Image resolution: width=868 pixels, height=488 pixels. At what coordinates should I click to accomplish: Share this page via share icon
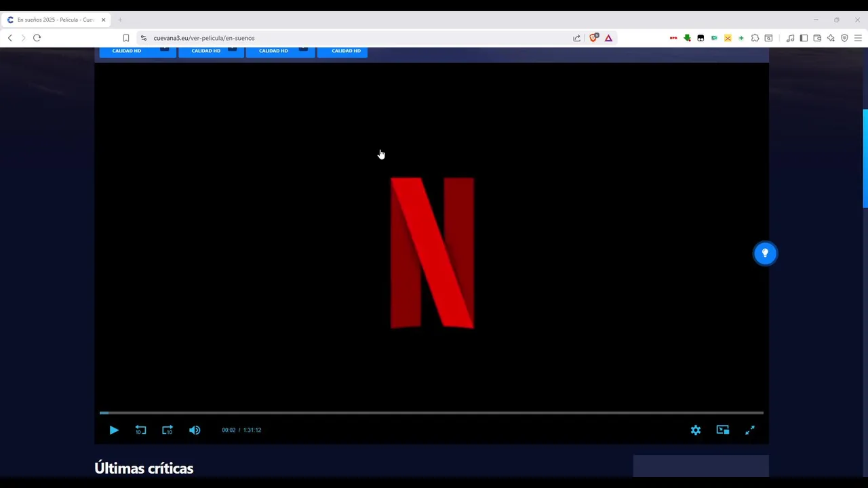576,38
